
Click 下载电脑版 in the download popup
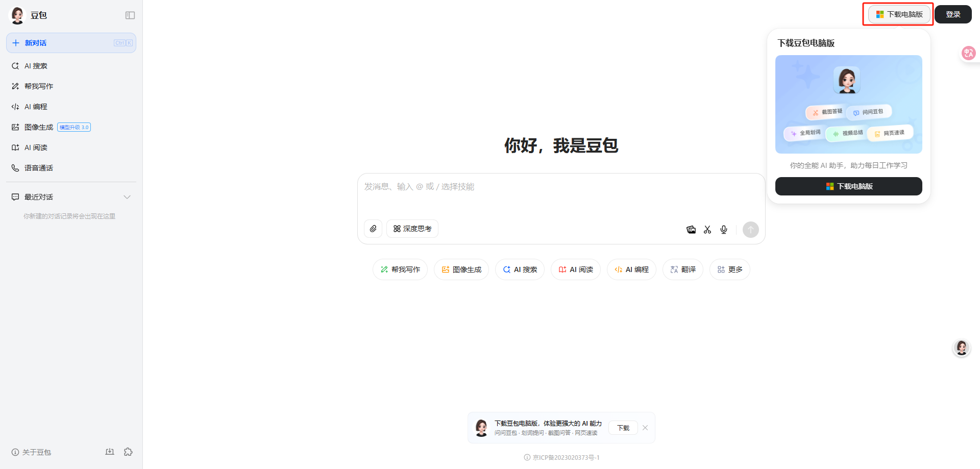click(x=848, y=186)
